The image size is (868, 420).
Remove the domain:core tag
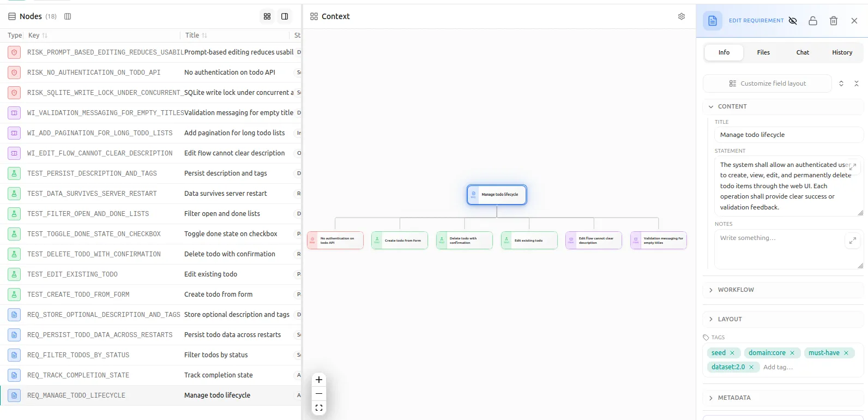point(792,353)
